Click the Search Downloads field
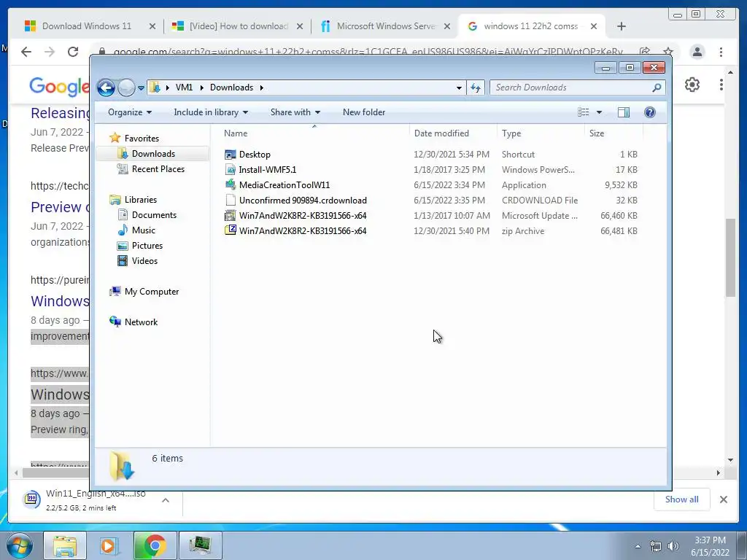747x560 pixels. point(577,87)
